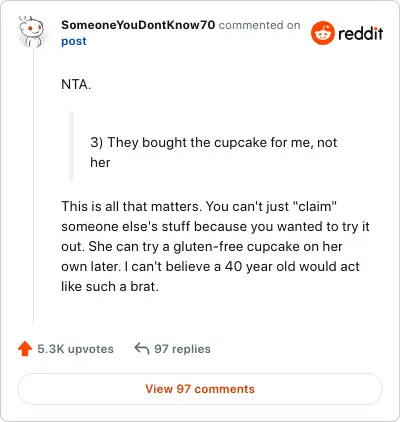Click the line mentioning 40 year old
Screen dimensions: 400x422
[x=210, y=267]
